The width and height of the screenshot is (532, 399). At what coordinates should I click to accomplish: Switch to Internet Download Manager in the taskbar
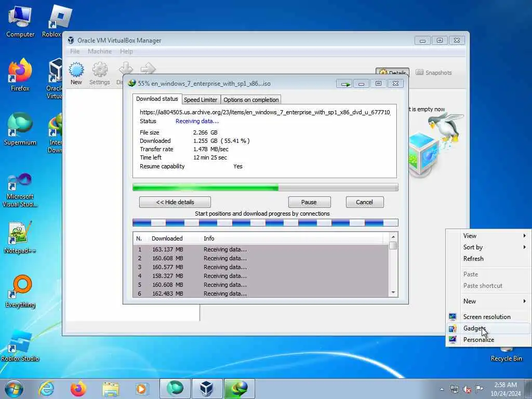(239, 389)
